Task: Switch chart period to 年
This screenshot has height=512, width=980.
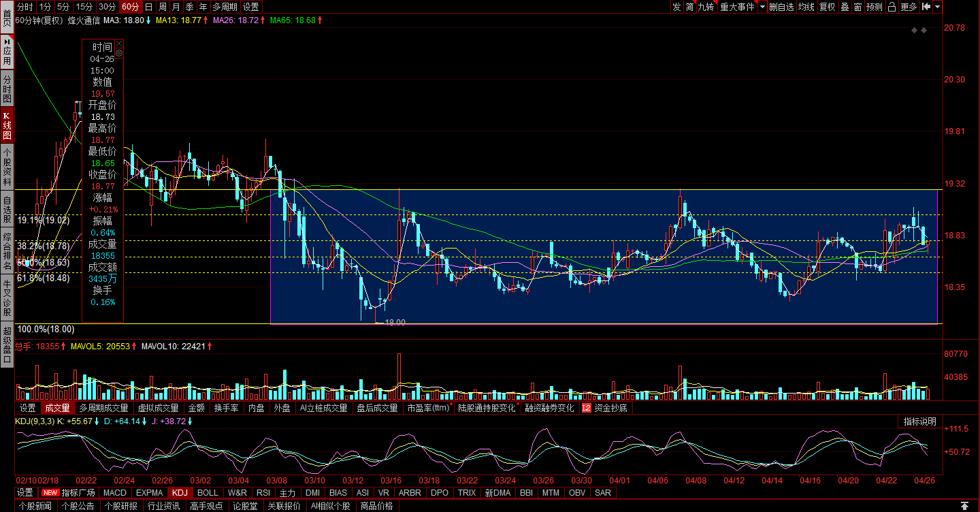Action: click(203, 7)
